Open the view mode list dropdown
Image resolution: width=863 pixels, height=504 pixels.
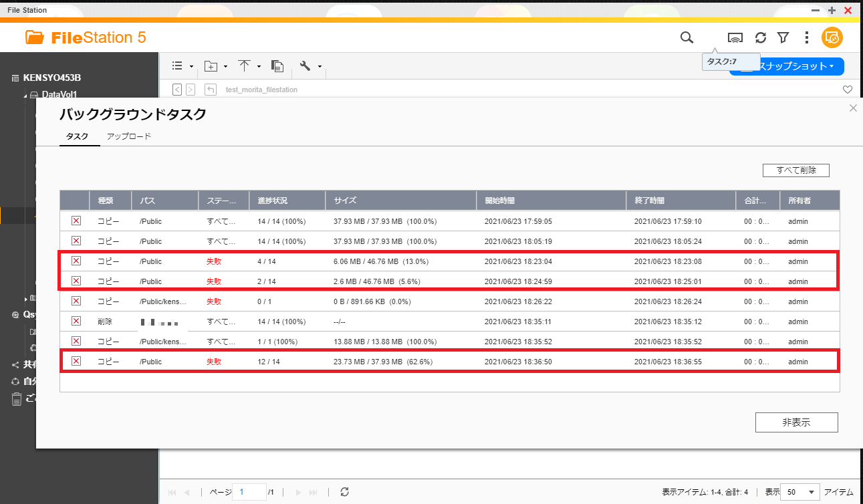182,66
